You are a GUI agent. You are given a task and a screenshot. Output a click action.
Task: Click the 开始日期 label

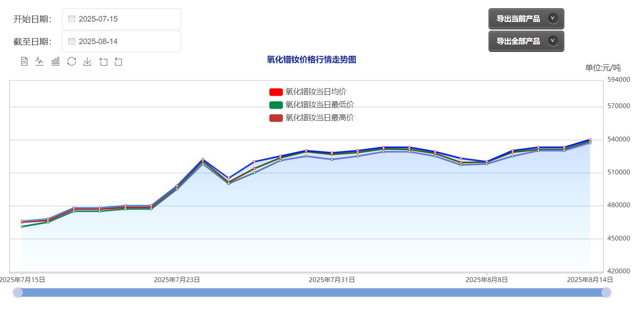tap(33, 19)
